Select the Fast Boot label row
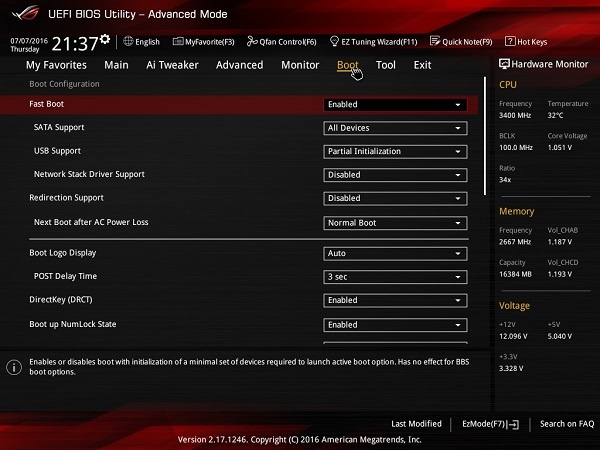Viewport: 600px width, 450px height. (x=46, y=104)
